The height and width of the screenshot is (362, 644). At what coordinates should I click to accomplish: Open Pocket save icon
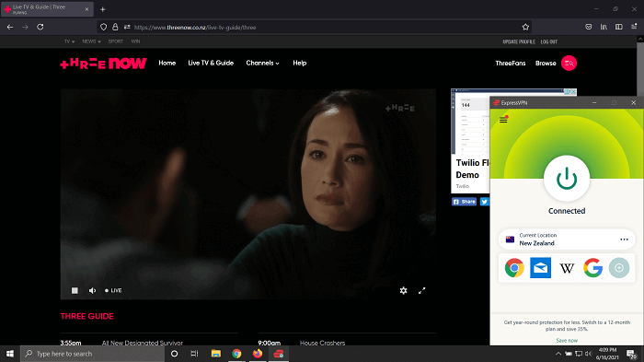(588, 27)
